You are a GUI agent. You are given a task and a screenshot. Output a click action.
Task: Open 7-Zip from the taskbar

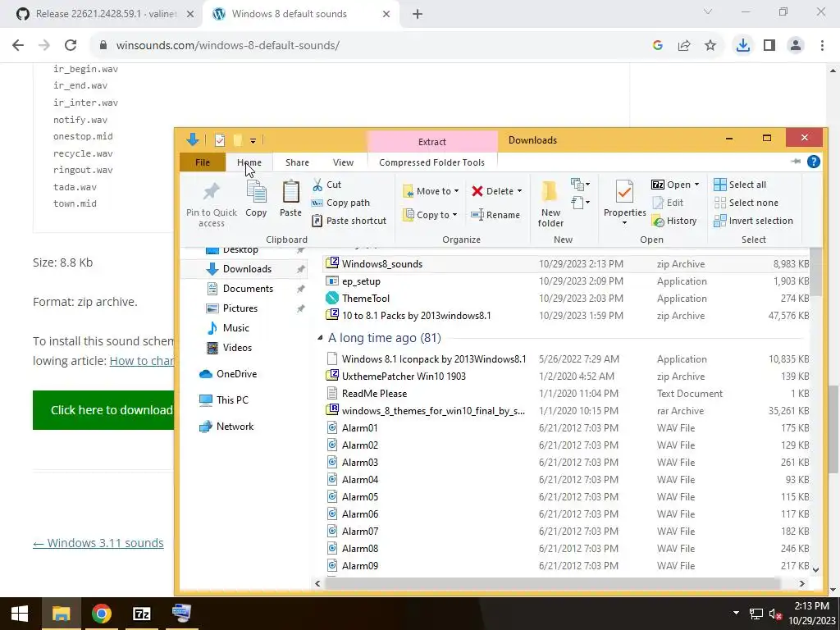[x=141, y=614]
